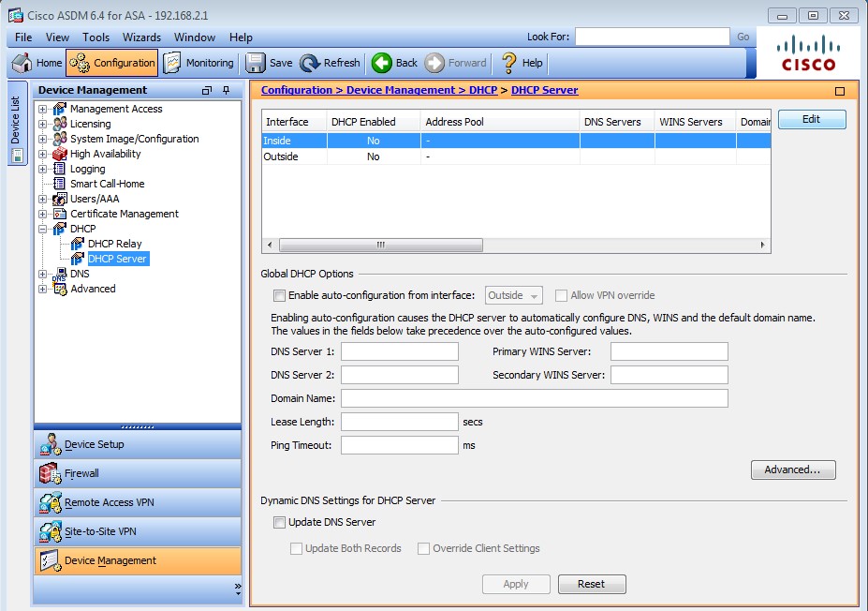Image resolution: width=868 pixels, height=611 pixels.
Task: Click the Refresh arrow icon
Action: (309, 63)
